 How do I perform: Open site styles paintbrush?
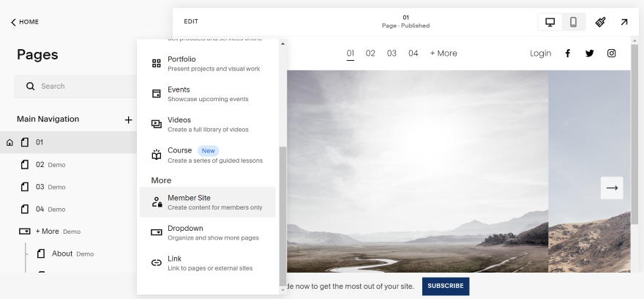click(601, 22)
